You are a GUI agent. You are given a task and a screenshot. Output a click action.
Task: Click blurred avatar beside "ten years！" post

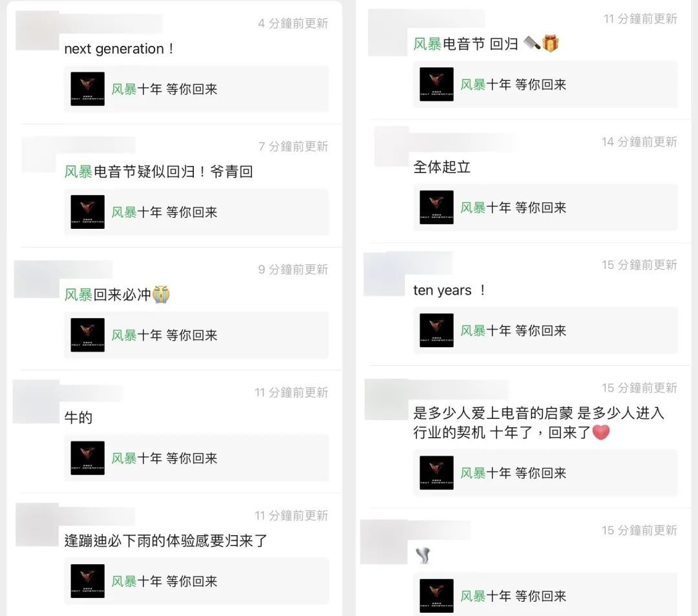point(385,274)
